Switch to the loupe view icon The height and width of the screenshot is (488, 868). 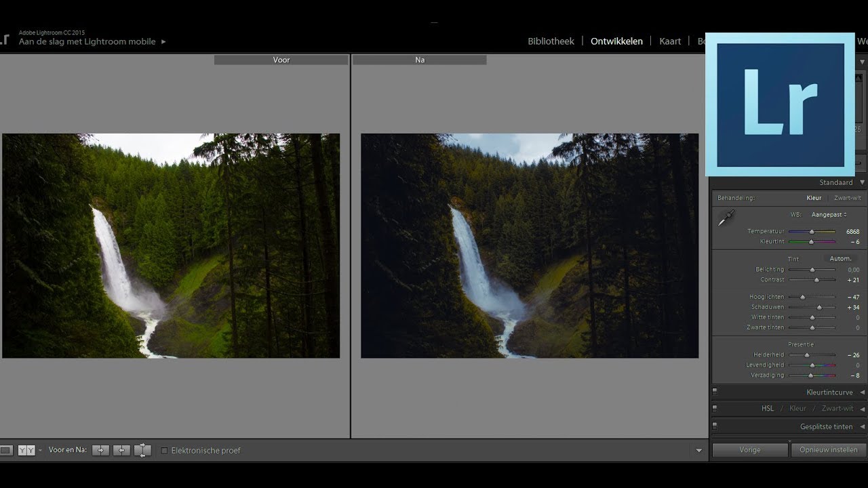(6, 450)
